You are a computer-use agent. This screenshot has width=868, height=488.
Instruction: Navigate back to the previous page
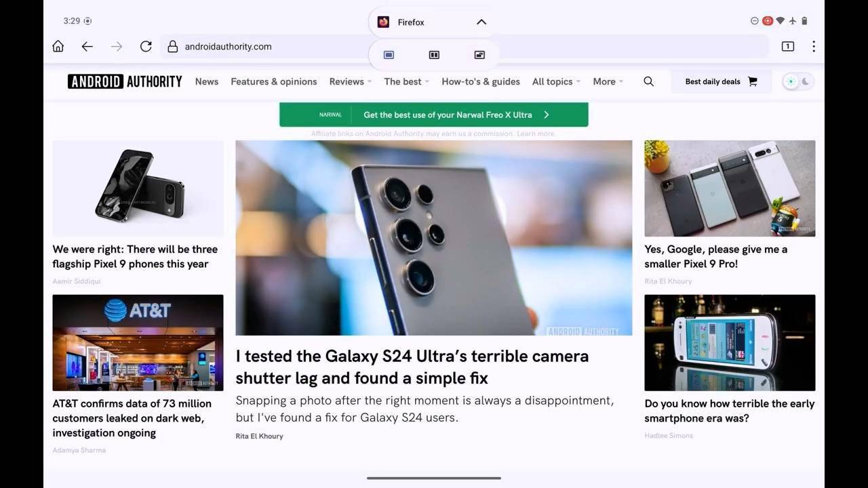point(87,46)
